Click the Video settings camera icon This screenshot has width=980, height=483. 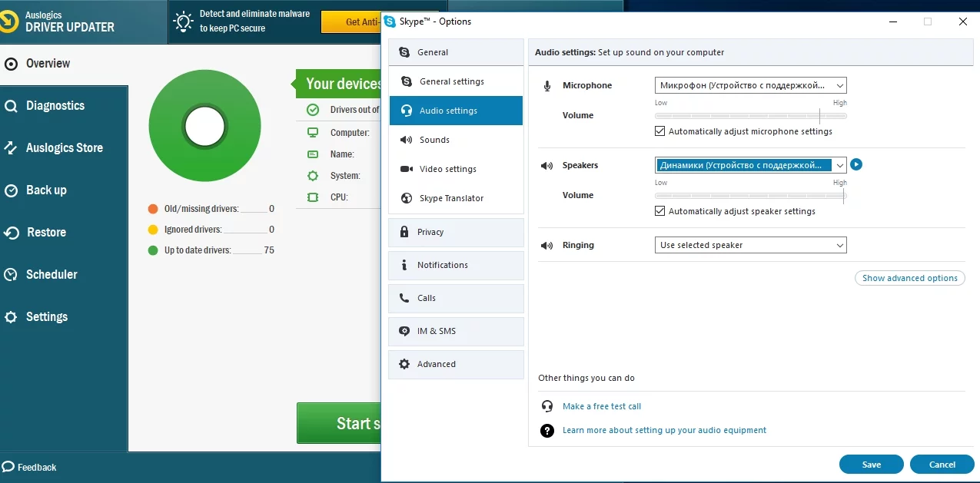(x=406, y=169)
